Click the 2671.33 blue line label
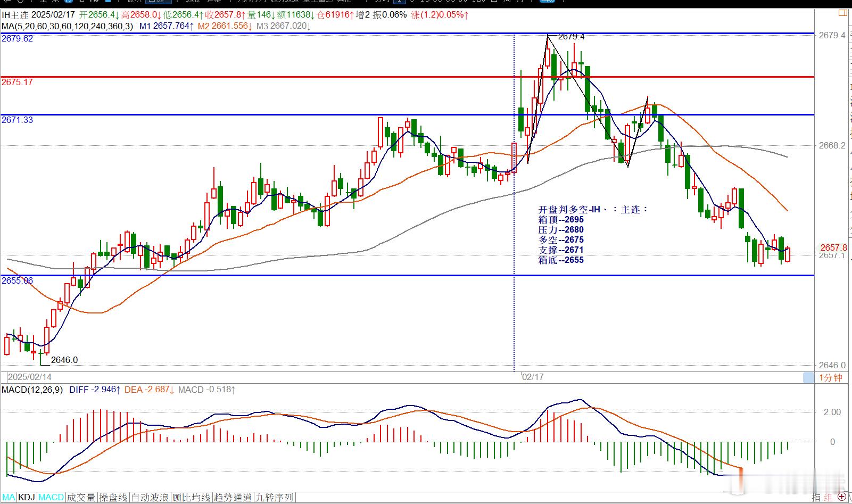The height and width of the screenshot is (504, 852). [x=17, y=120]
